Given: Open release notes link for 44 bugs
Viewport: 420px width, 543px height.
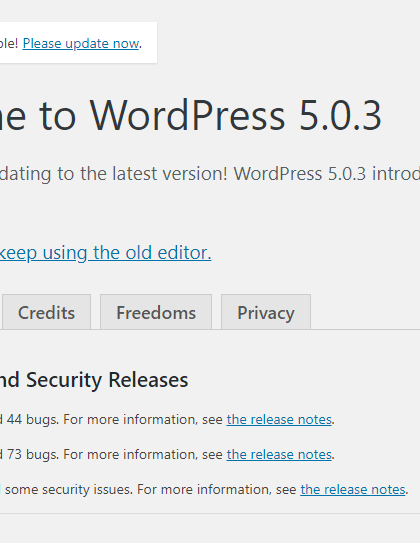Looking at the screenshot, I should click(x=279, y=420).
